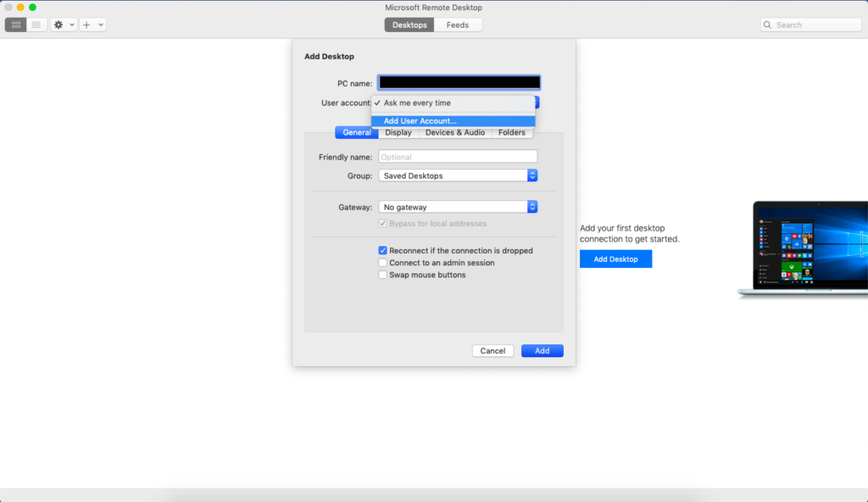Open the Gateway dropdown 'No gateway'
Screen dimensions: 868x502
(x=458, y=207)
